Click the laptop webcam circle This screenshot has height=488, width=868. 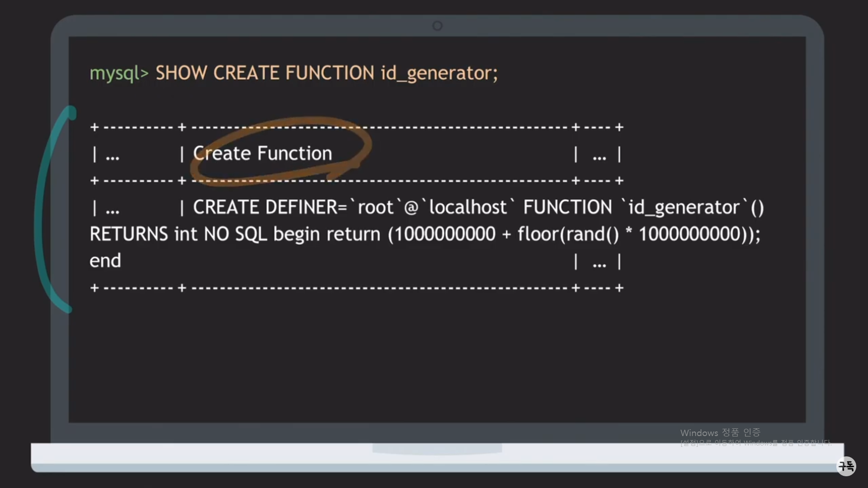(437, 26)
